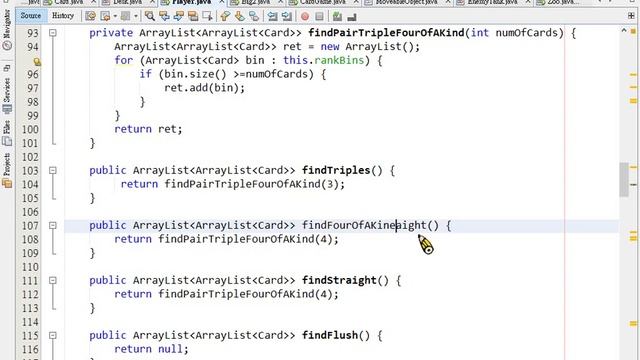Click the method name findFourOfAKineaight

pos(364,225)
